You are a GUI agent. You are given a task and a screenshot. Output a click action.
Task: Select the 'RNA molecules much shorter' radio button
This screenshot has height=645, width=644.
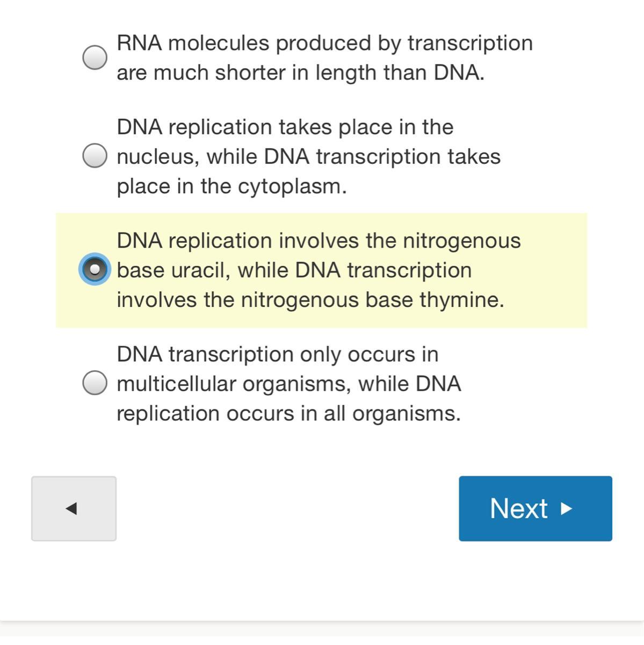pyautogui.click(x=95, y=58)
